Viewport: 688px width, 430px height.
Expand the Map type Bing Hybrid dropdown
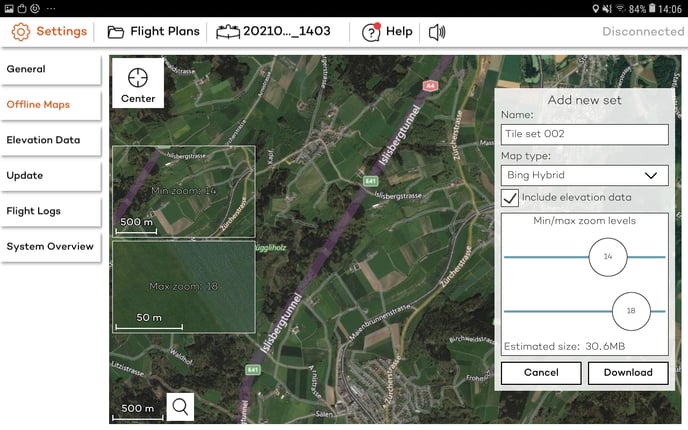coord(584,176)
